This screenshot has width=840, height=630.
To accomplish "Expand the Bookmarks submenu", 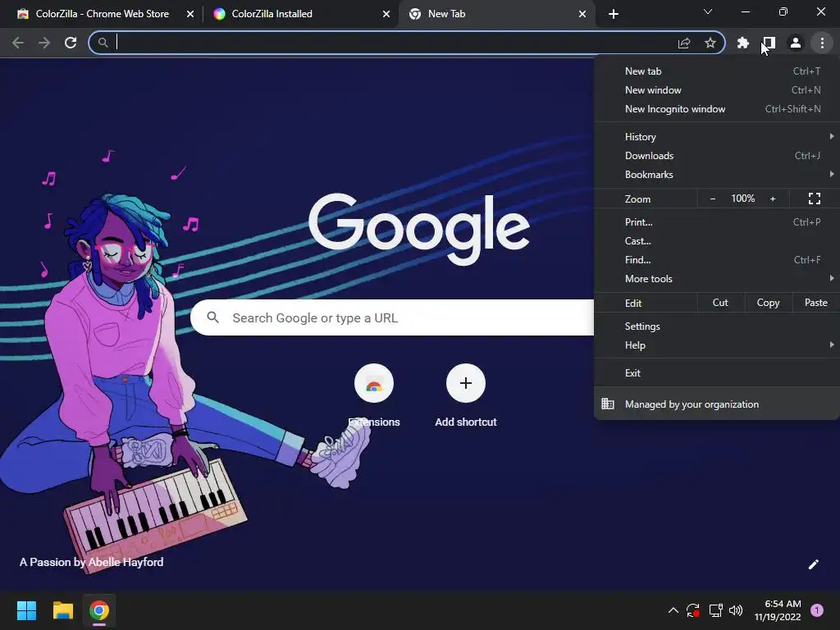I will click(717, 175).
